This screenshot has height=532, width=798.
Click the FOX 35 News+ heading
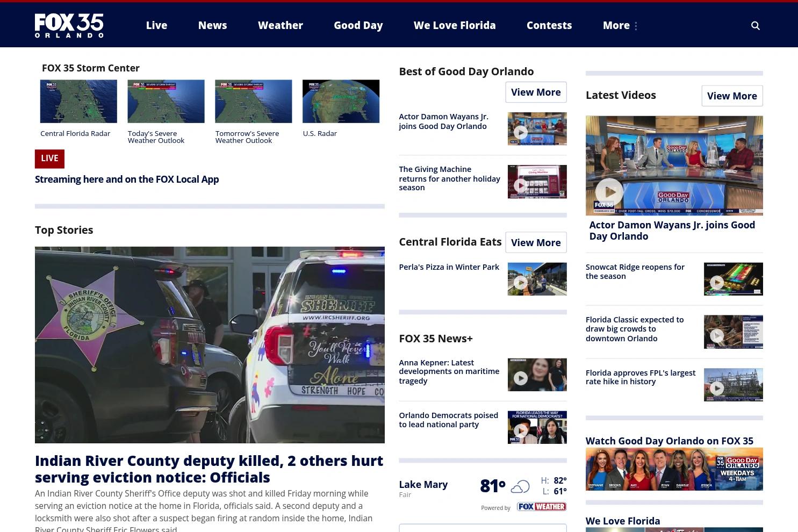point(436,339)
